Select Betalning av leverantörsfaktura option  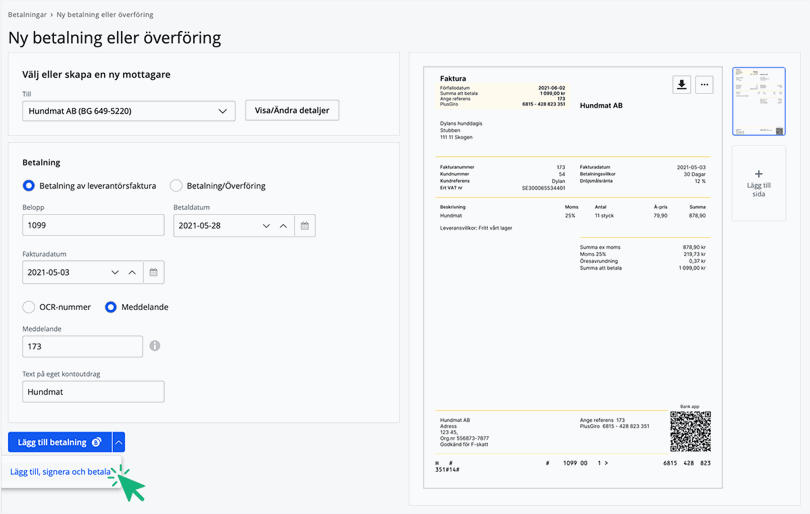pos(29,186)
